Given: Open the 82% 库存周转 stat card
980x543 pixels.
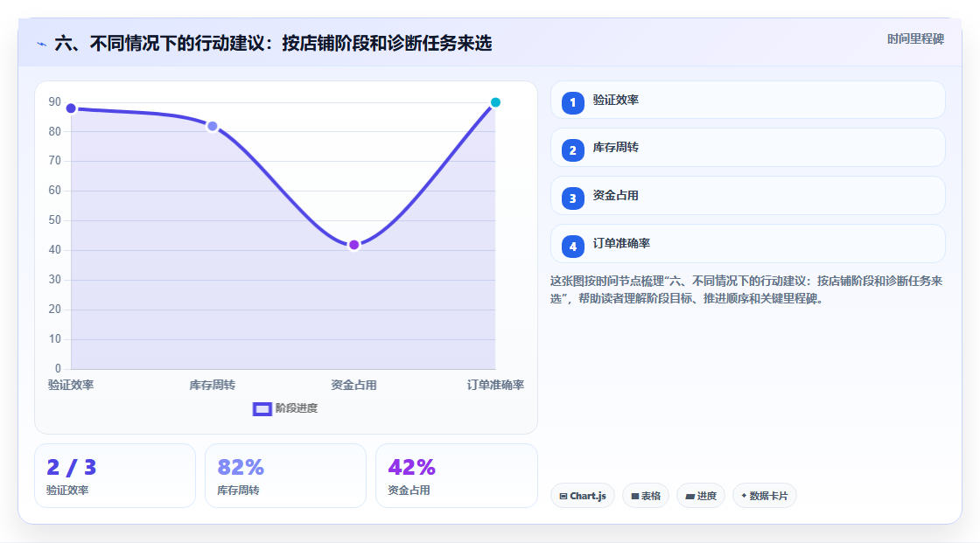Looking at the screenshot, I should coord(285,476).
